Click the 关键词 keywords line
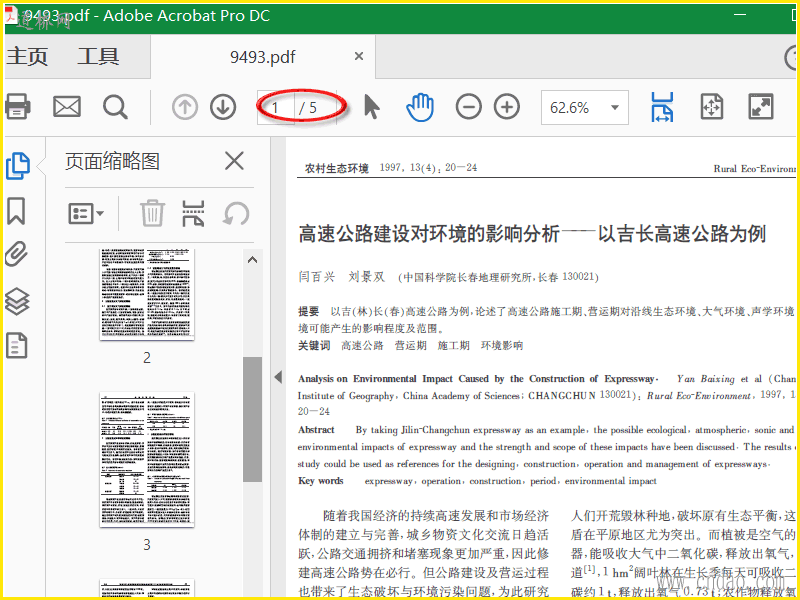800x600 pixels. tap(411, 345)
